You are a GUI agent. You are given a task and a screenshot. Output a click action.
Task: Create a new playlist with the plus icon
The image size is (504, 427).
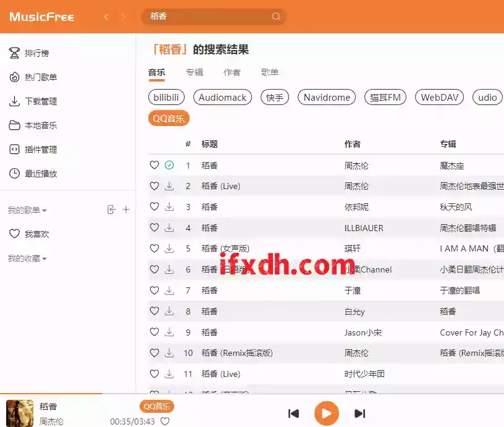[126, 209]
